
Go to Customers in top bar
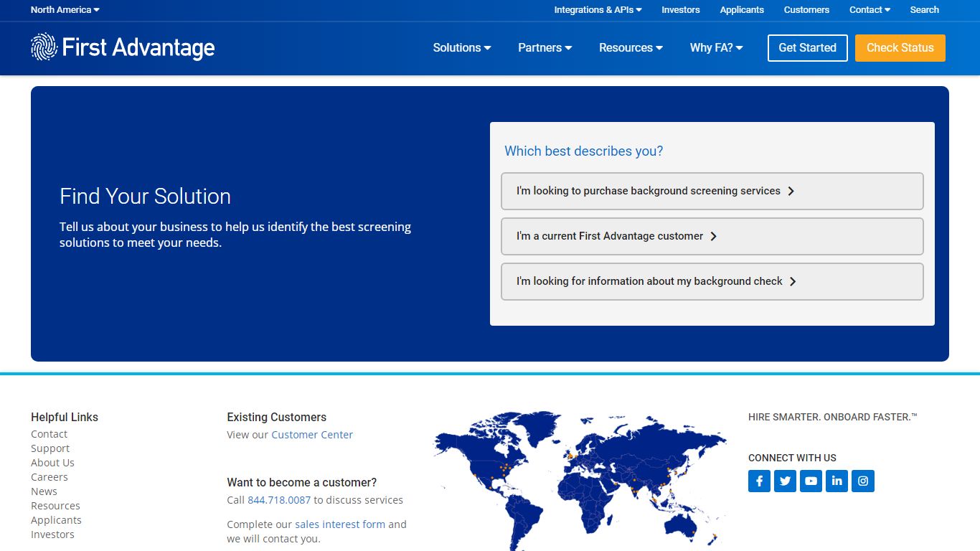[806, 10]
